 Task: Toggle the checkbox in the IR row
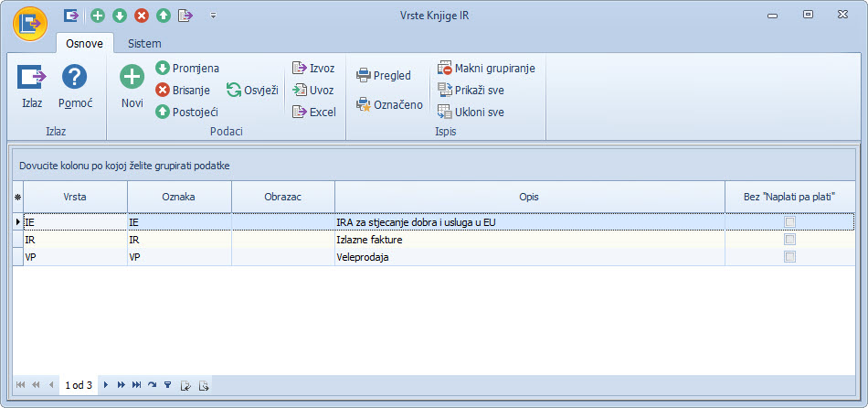[789, 240]
